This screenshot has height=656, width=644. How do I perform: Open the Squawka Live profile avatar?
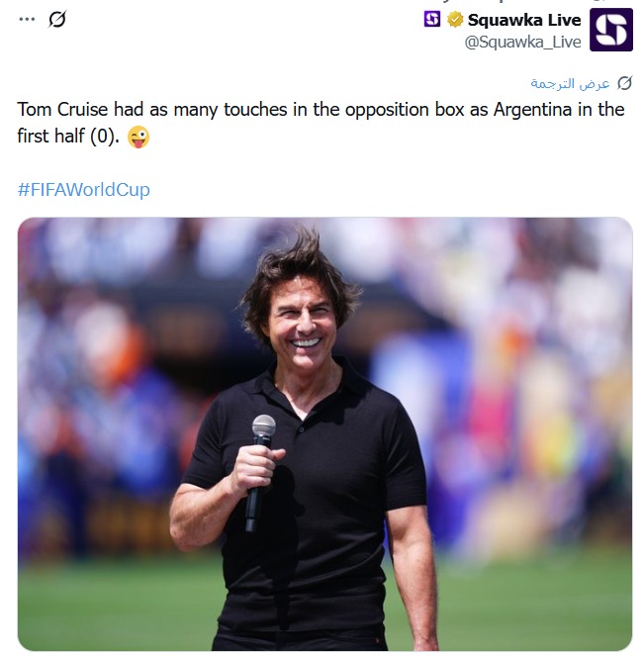coord(611,30)
